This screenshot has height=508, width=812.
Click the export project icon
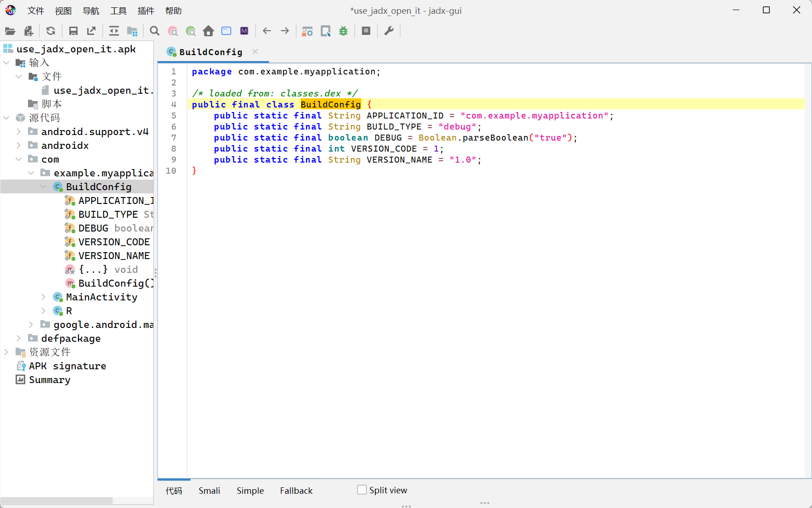pos(91,31)
